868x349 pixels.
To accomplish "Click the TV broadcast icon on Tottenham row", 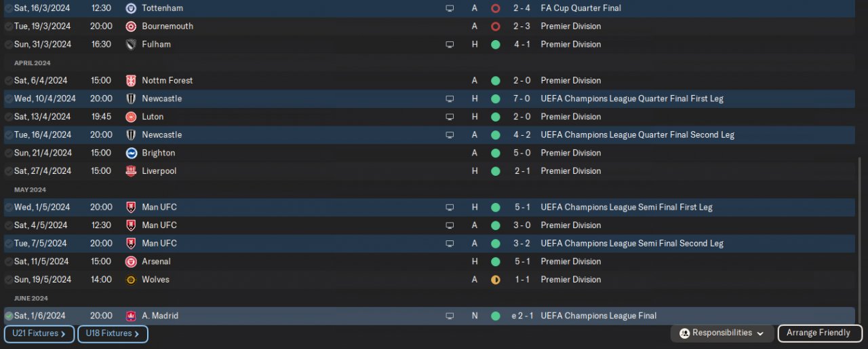I will (x=449, y=8).
